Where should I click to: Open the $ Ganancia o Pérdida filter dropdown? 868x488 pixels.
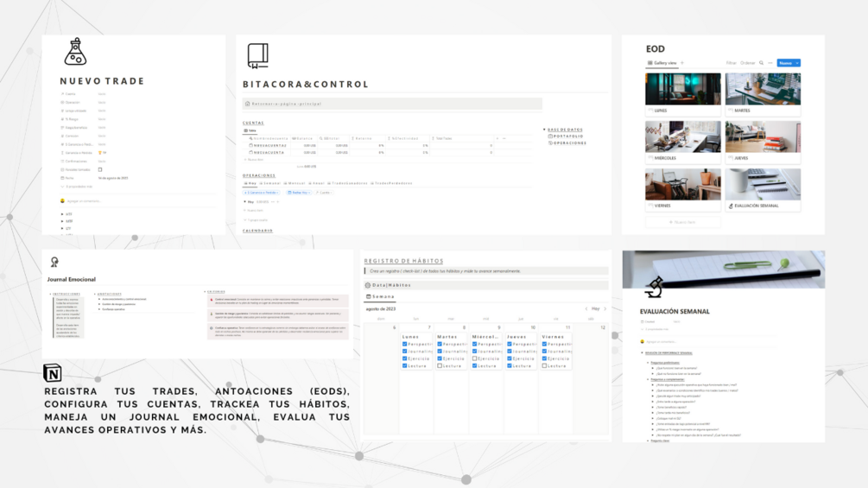tap(262, 193)
